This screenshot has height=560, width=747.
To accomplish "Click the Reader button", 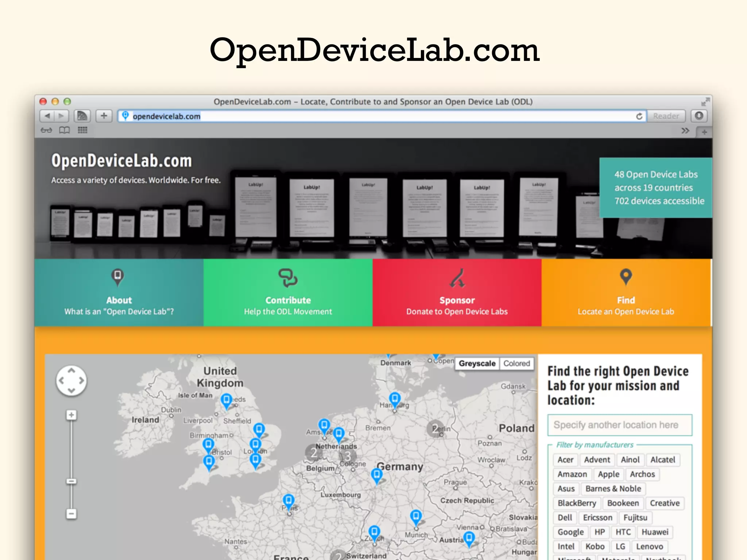I will tap(666, 116).
